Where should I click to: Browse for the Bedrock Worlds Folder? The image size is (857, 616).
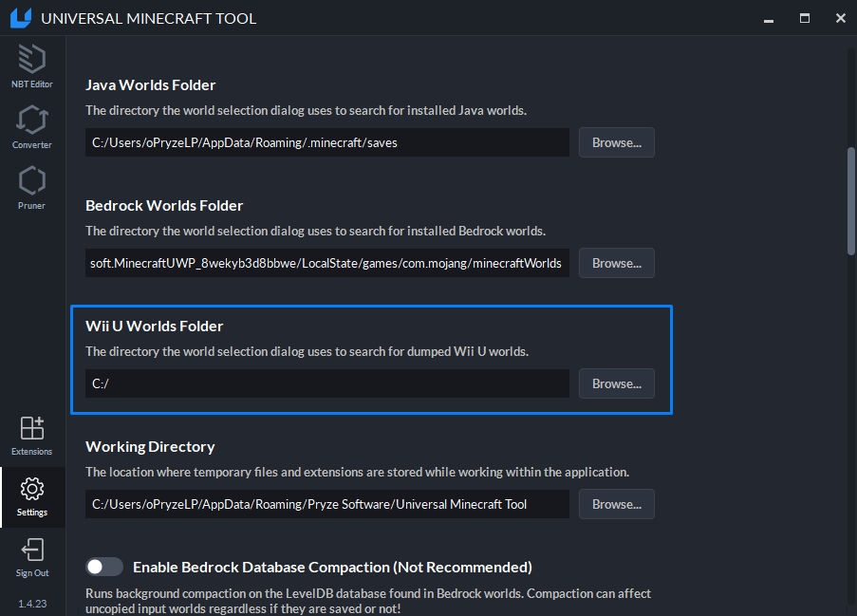point(617,263)
